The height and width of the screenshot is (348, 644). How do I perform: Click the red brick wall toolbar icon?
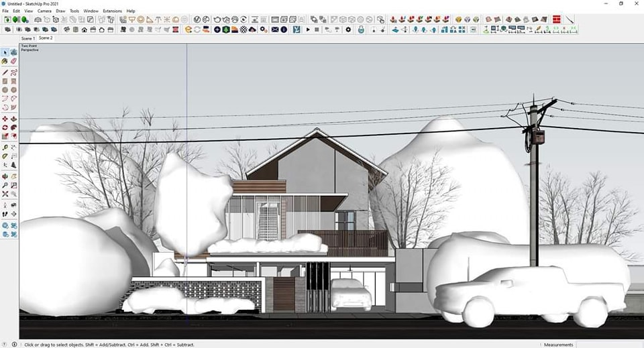(x=556, y=19)
